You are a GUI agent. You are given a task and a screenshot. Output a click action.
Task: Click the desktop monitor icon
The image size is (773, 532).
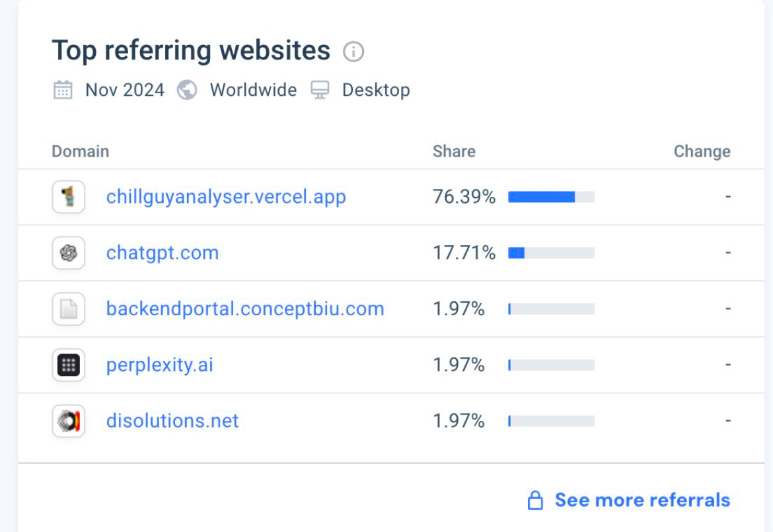[x=320, y=90]
